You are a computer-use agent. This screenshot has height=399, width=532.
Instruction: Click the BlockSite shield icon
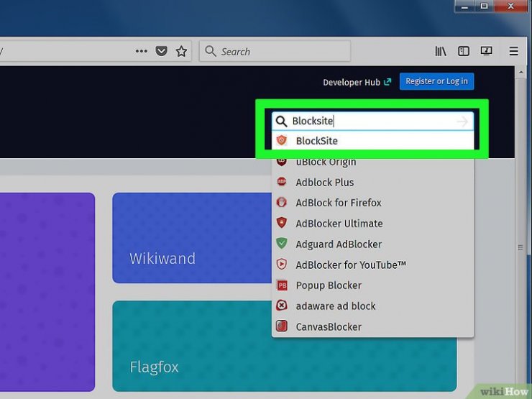[x=282, y=140]
